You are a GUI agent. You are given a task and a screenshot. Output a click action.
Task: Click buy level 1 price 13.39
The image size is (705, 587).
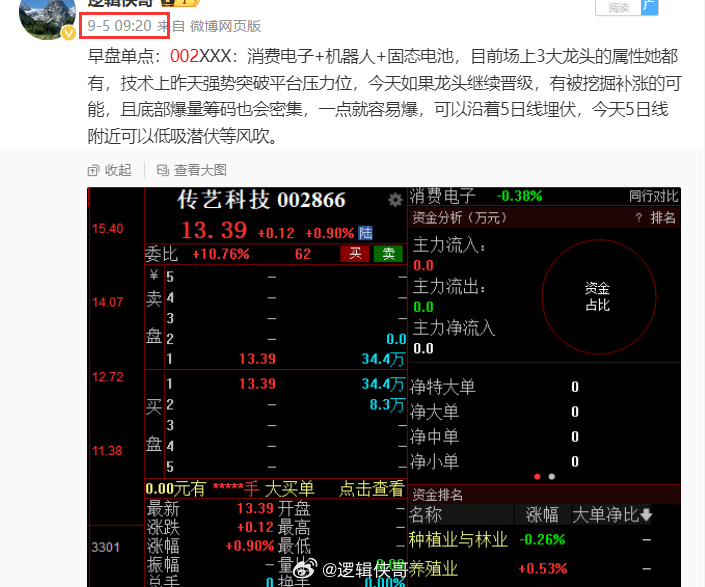click(257, 384)
